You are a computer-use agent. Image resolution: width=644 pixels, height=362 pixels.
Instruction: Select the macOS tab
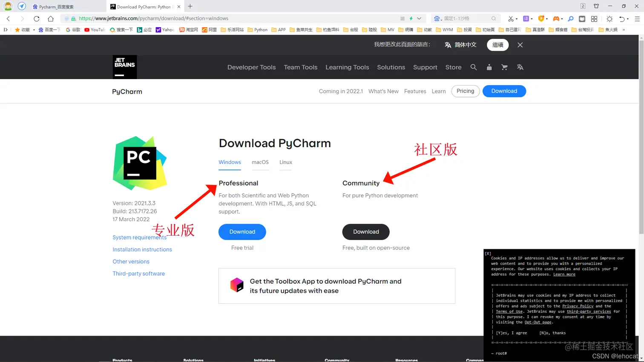(260, 162)
